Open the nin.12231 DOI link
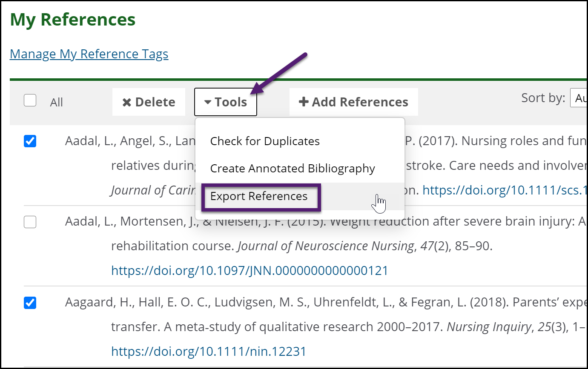Viewport: 588px width, 369px height. point(208,351)
